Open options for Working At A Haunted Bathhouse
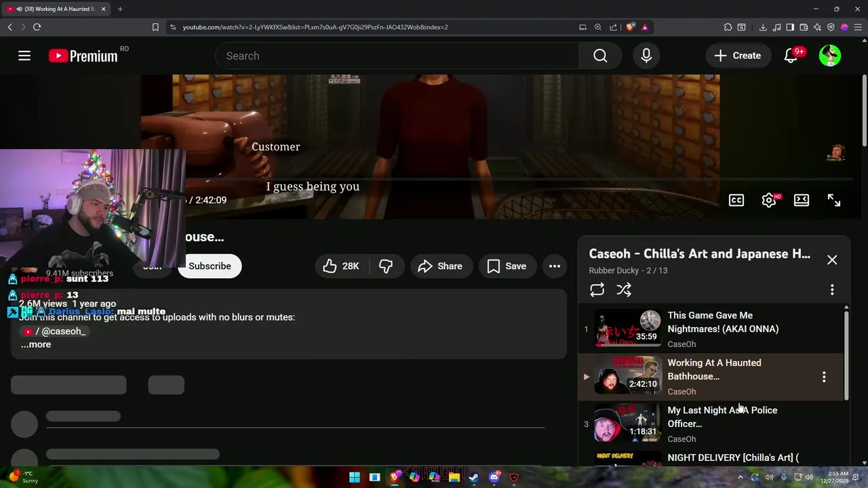Image resolution: width=868 pixels, height=488 pixels. 824,377
